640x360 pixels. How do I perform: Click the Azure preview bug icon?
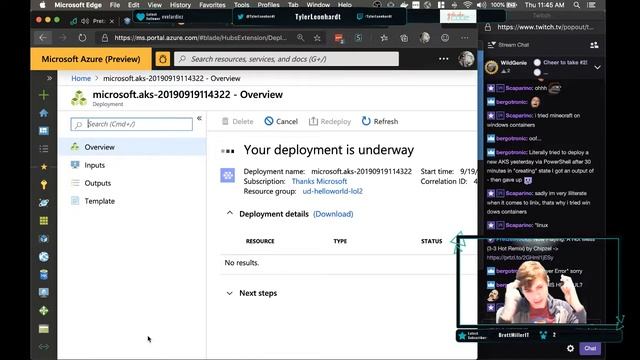[162, 59]
